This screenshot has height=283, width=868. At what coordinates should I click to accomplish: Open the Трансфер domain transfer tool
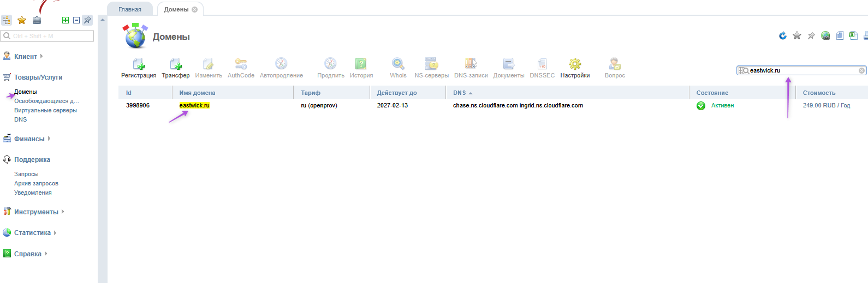175,64
